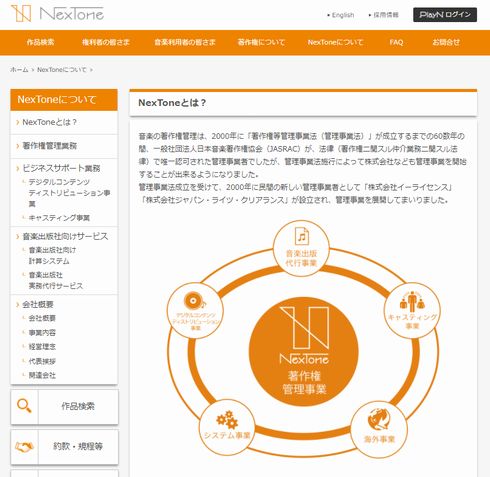Viewport: 490px width, 477px height.
Task: Open 事業内容 in the sidebar
Action: 42,332
